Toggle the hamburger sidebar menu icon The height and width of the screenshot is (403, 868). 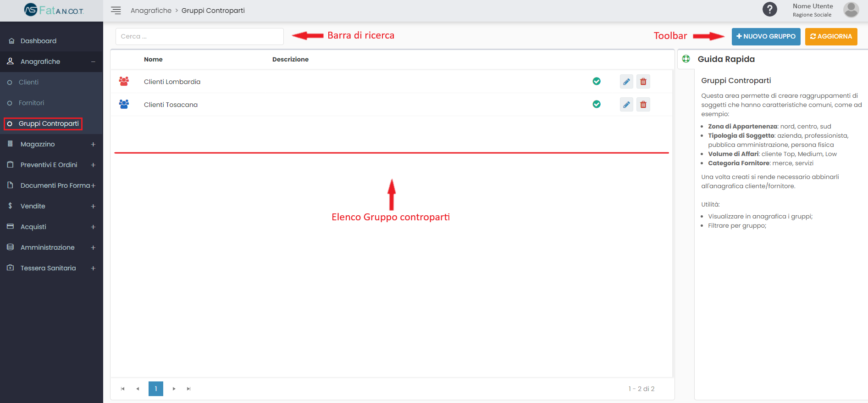coord(116,11)
